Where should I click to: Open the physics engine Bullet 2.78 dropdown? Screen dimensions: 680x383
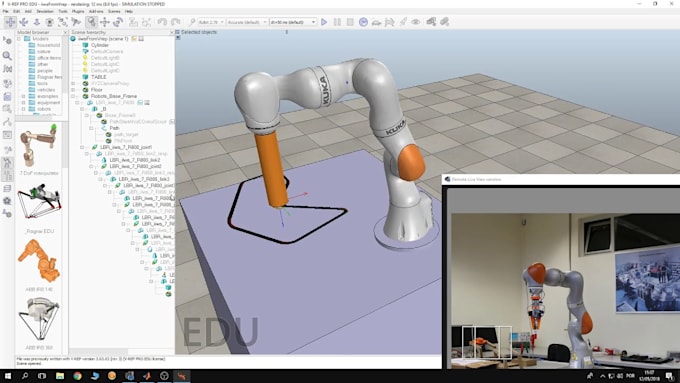click(x=211, y=22)
